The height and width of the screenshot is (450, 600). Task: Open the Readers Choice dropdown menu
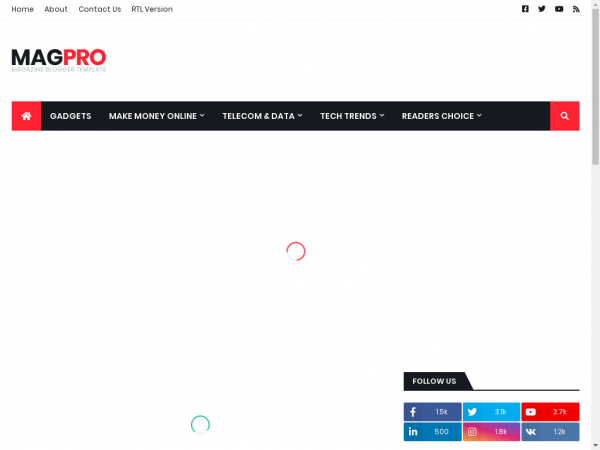pos(441,116)
